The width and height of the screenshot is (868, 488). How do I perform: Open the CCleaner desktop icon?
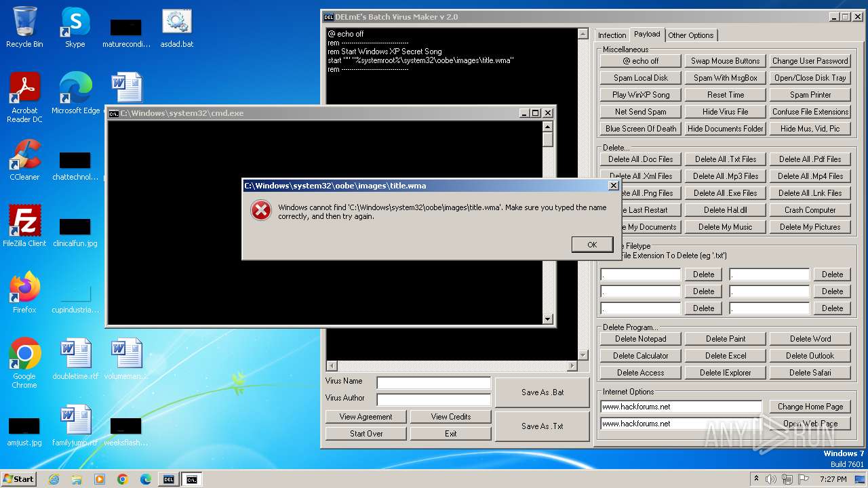coord(24,160)
